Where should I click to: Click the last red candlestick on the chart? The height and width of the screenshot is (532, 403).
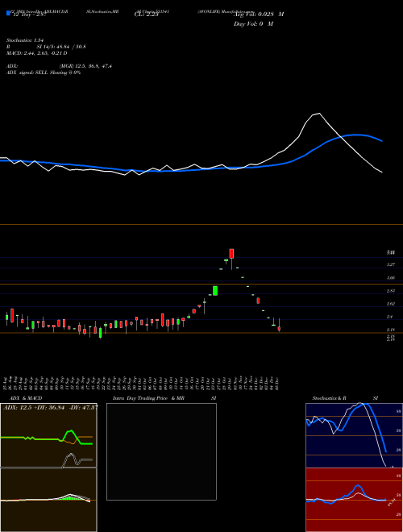click(279, 328)
